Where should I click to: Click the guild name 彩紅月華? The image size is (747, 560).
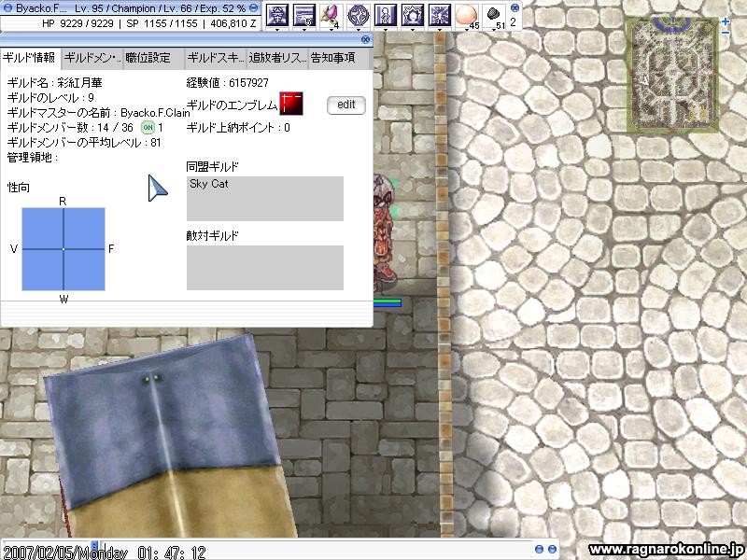(x=79, y=83)
